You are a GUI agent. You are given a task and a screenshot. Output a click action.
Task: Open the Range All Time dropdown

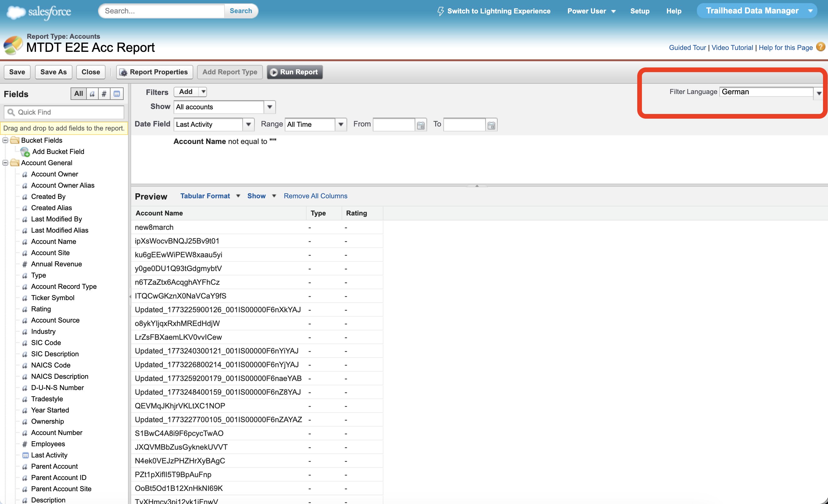341,125
